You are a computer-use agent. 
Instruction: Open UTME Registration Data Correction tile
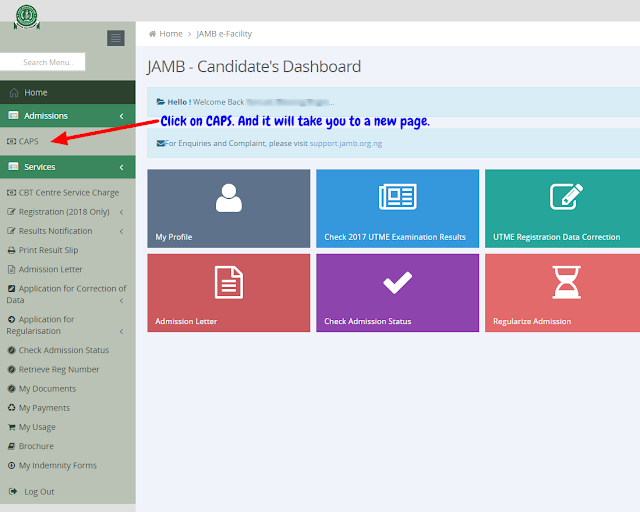pos(562,208)
